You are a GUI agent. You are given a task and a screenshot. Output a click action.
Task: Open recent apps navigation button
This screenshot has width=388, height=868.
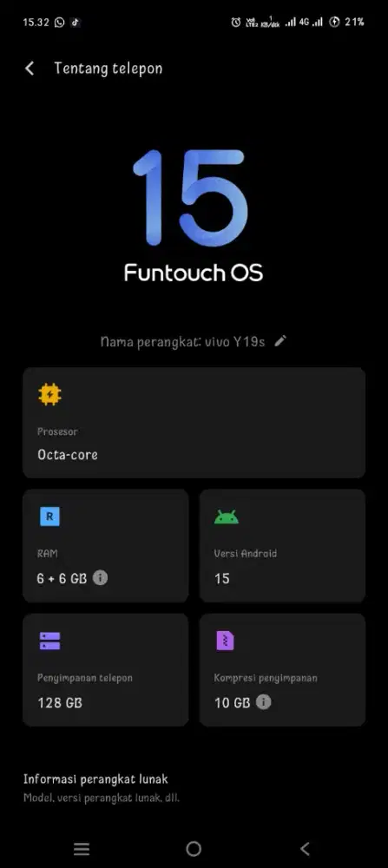(82, 849)
